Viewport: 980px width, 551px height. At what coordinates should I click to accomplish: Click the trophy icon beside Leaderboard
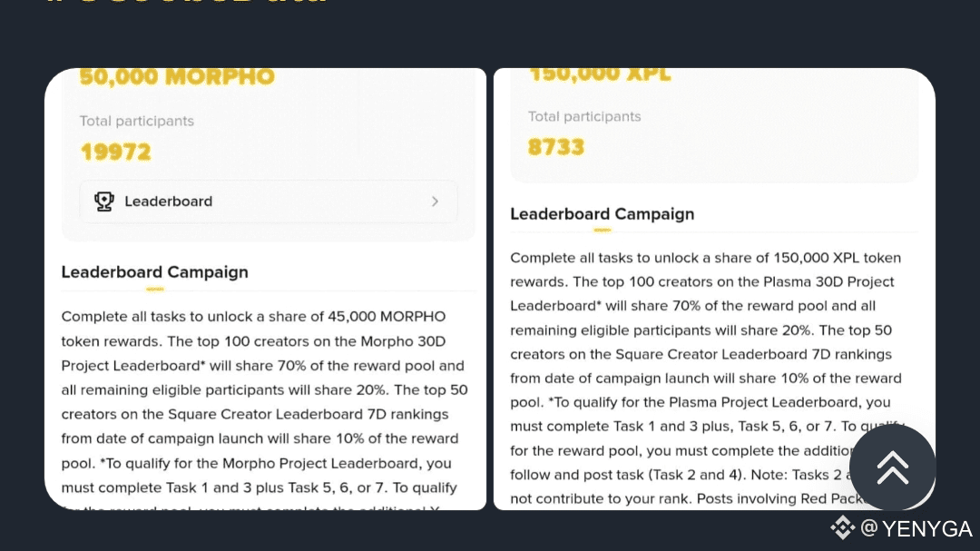pos(104,202)
